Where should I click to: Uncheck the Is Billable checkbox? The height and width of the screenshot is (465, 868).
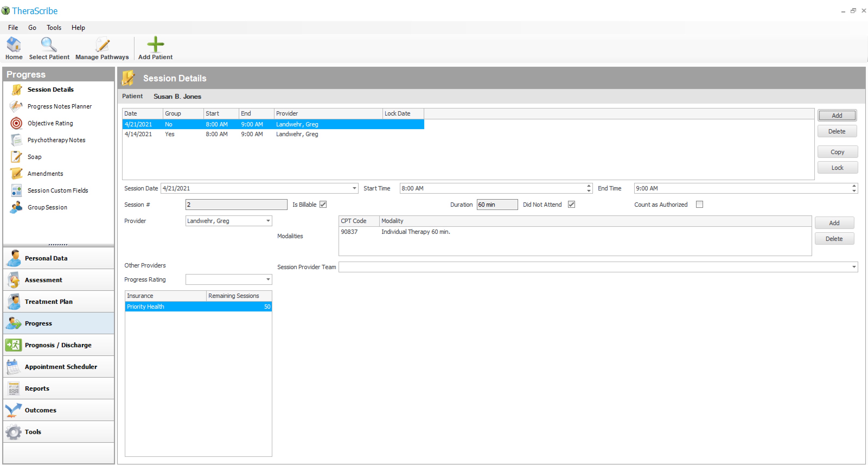point(323,205)
